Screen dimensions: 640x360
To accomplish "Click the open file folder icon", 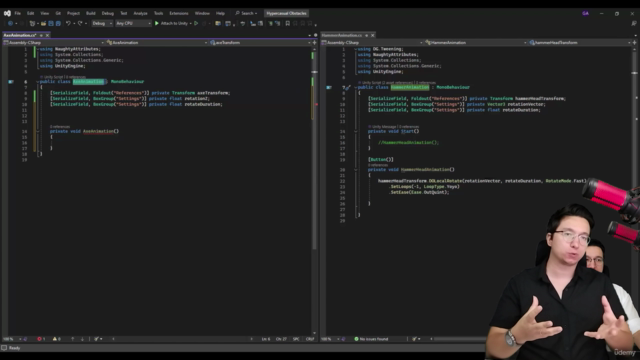I will click(43, 24).
